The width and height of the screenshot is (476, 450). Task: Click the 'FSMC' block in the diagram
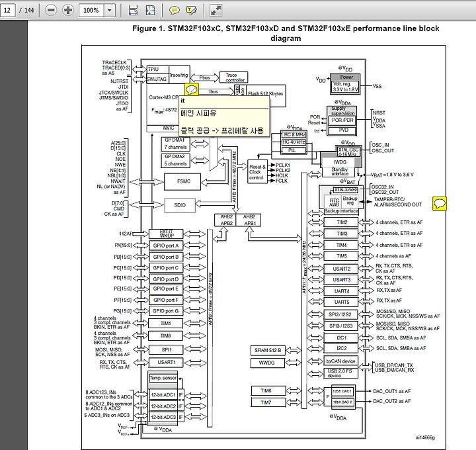(x=183, y=181)
